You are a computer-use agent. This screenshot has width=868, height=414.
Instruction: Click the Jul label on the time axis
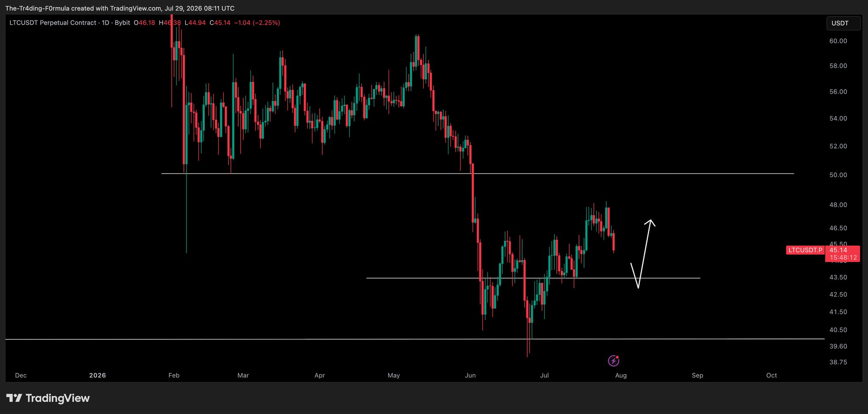tap(544, 375)
